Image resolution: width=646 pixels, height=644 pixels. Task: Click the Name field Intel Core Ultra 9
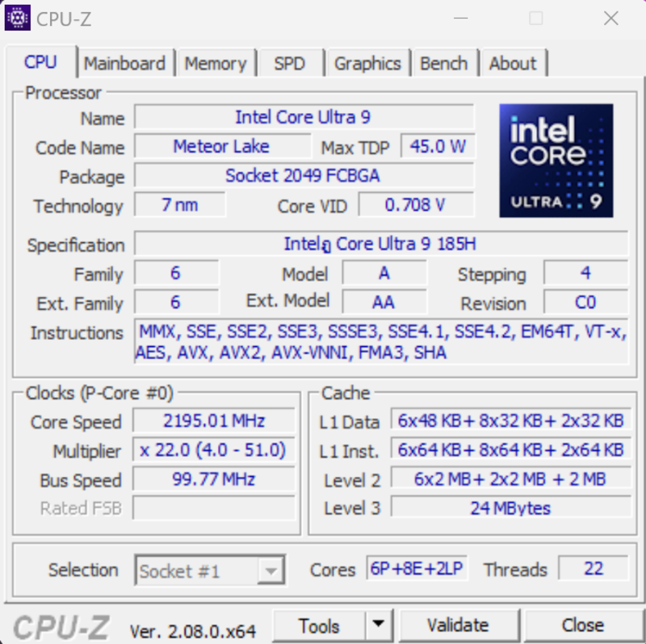[304, 117]
